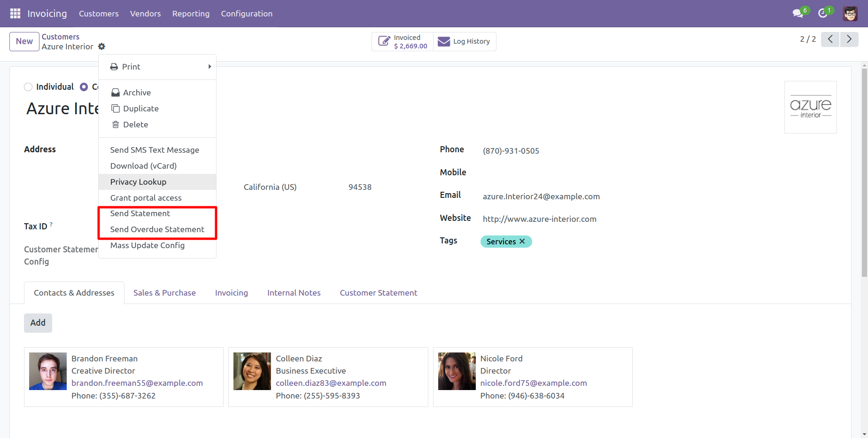Open Nicole Ford's contact photo
This screenshot has width=868, height=438.
[457, 371]
